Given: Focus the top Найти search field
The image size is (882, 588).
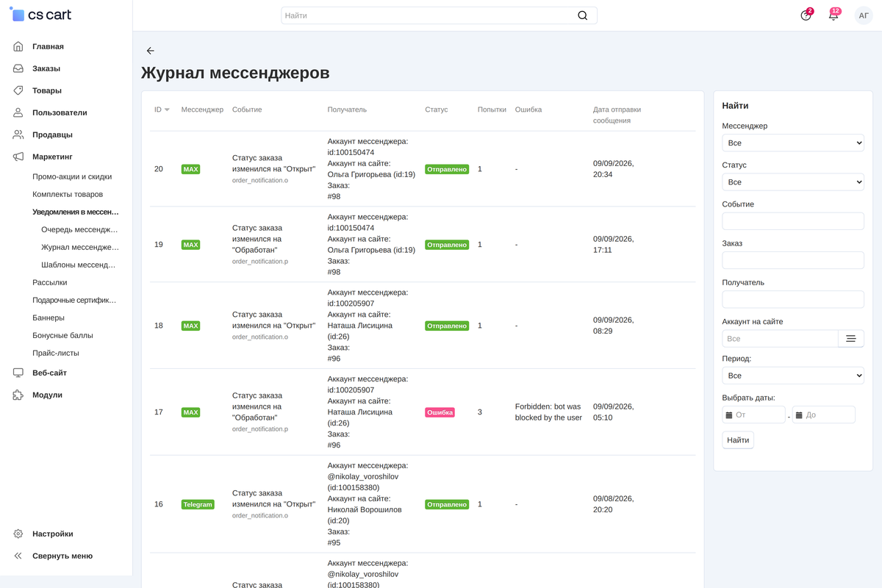Looking at the screenshot, I should [439, 15].
